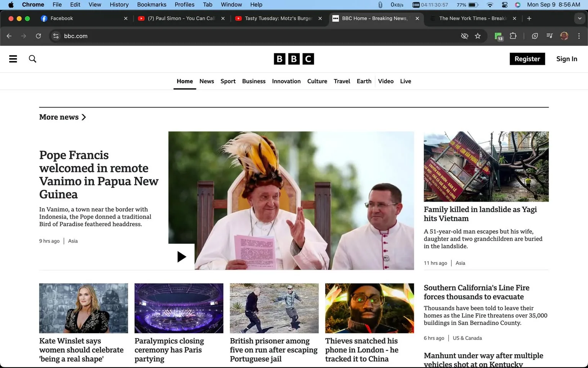Viewport: 588px width, 368px height.
Task: Open the Pope Francis headline article
Action: point(98,174)
